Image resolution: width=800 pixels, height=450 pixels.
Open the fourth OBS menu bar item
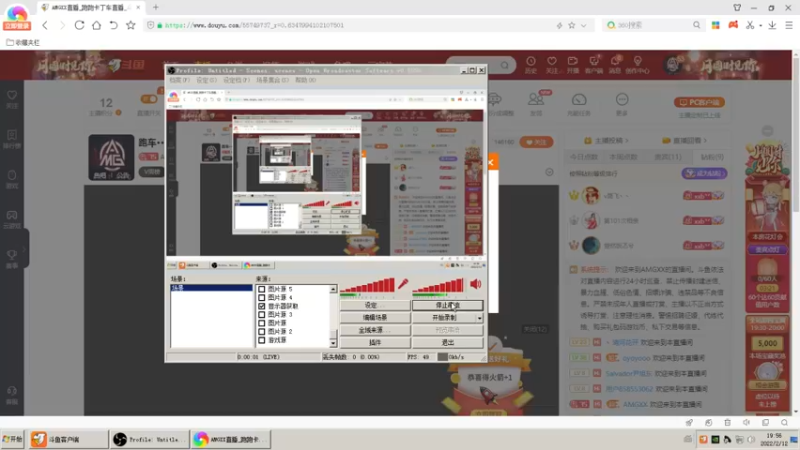coord(272,80)
